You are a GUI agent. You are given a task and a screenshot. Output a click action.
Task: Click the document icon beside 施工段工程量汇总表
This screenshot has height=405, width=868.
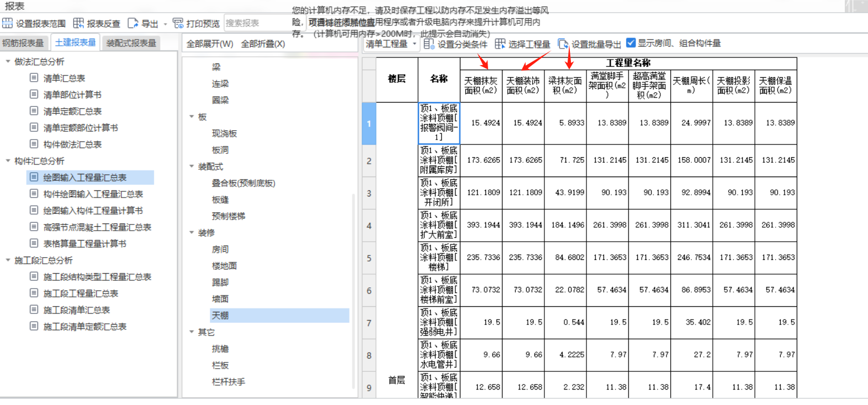34,293
